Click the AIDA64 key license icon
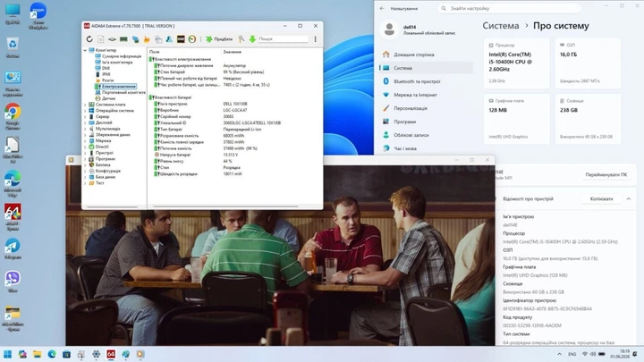The width and height of the screenshot is (644, 362). click(241, 39)
